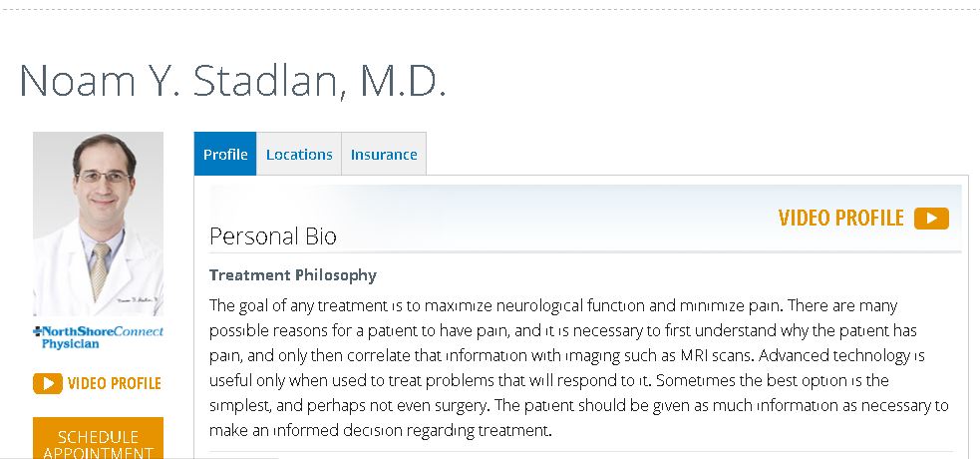Image resolution: width=980 pixels, height=459 pixels.
Task: Click the play icon under the doctor's photo
Action: click(48, 383)
